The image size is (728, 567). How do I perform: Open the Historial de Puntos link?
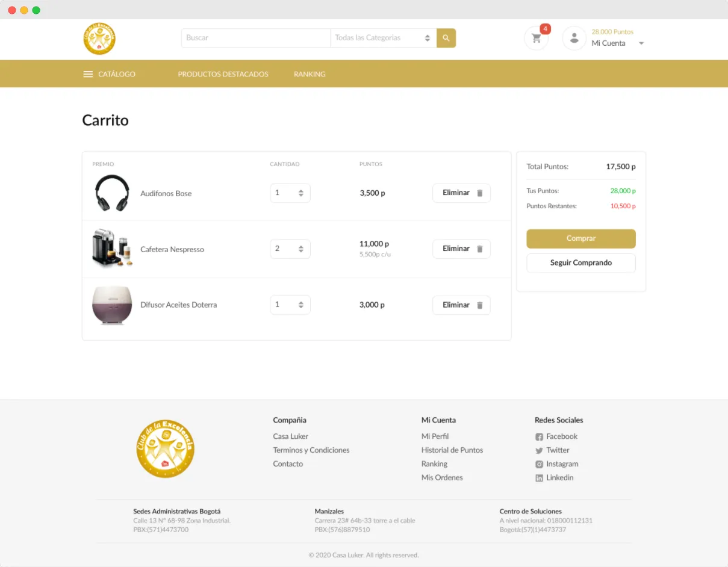click(452, 450)
